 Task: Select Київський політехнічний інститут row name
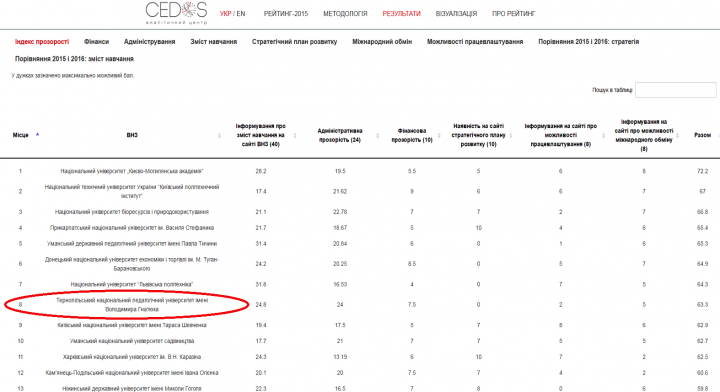[132, 191]
